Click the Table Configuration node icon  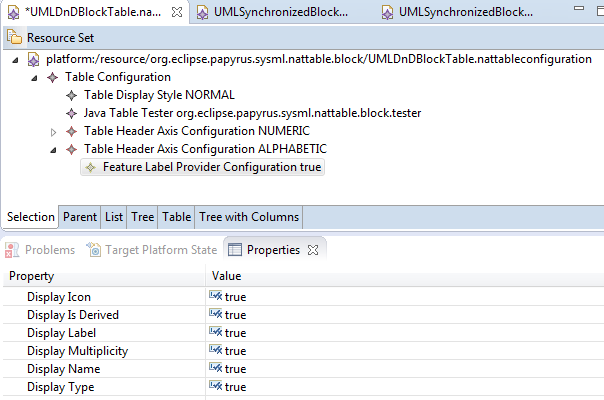pyautogui.click(x=52, y=77)
